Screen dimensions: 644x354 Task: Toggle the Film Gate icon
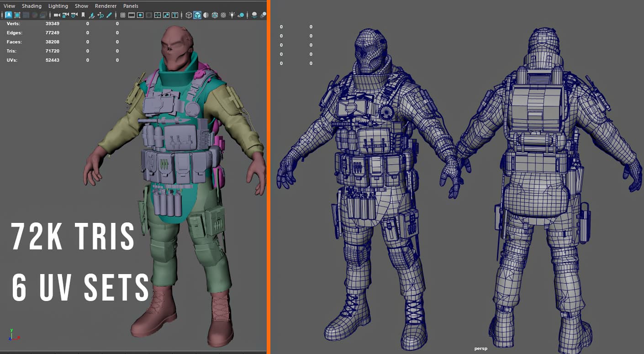132,15
